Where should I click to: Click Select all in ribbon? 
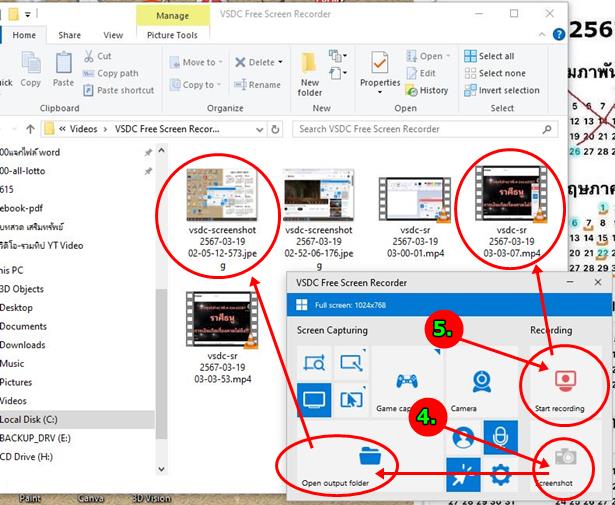coord(489,56)
